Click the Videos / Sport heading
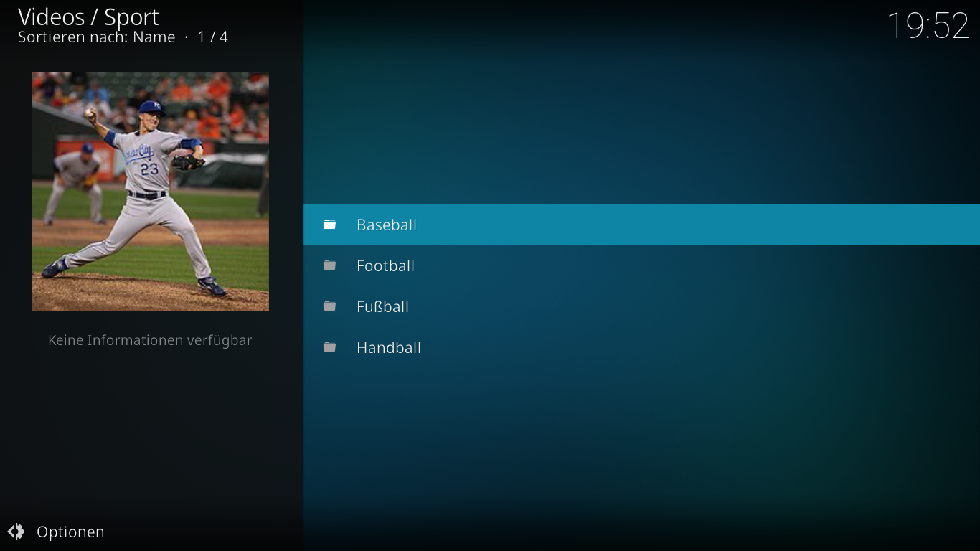980x551 pixels. point(88,17)
